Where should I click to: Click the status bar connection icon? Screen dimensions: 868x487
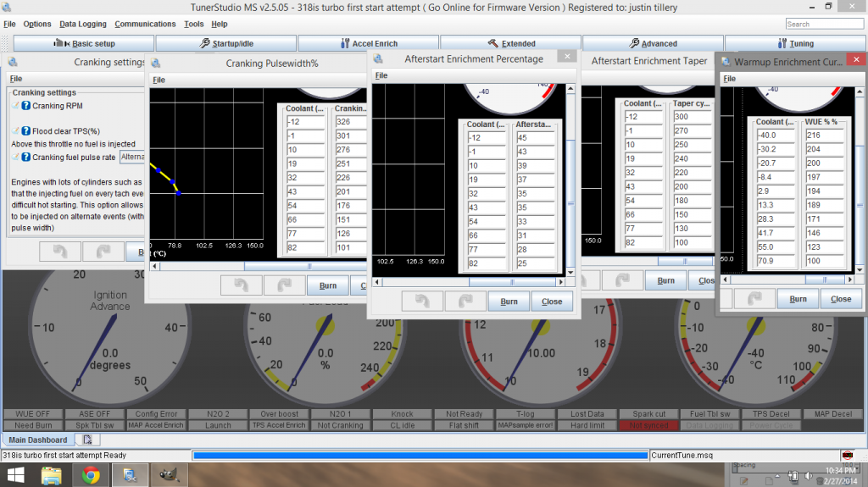(847, 455)
